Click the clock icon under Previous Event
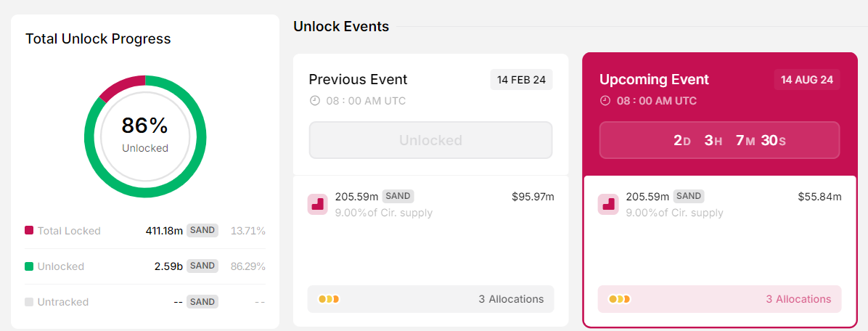This screenshot has width=868, height=331. pyautogui.click(x=315, y=101)
